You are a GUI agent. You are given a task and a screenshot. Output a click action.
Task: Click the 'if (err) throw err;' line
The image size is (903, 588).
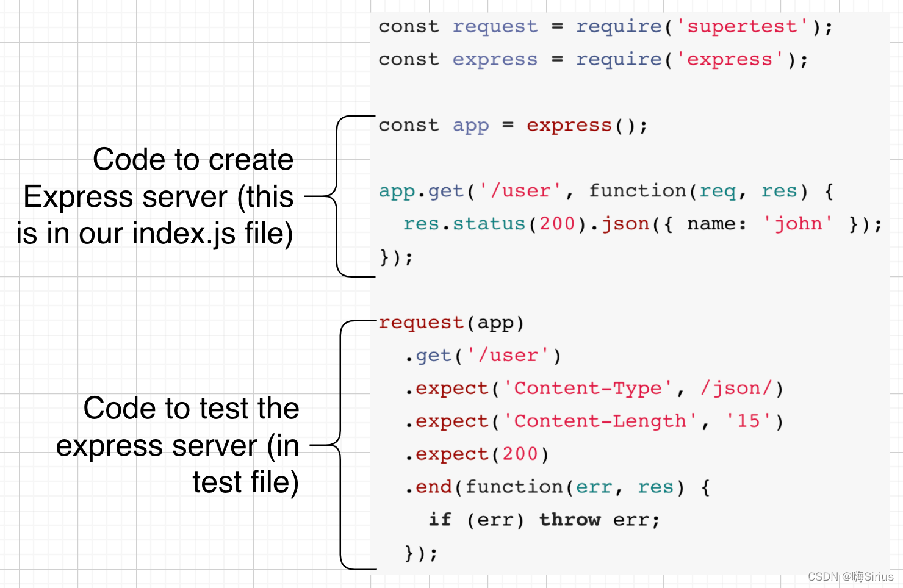tap(544, 520)
